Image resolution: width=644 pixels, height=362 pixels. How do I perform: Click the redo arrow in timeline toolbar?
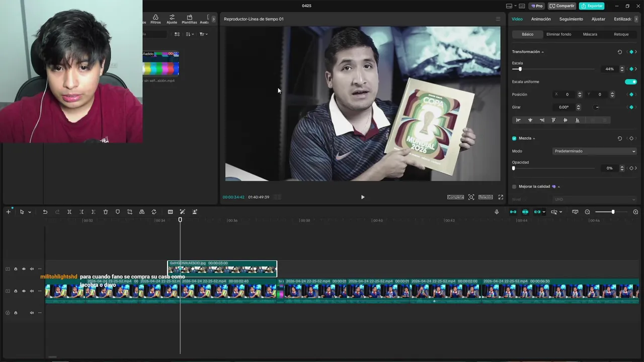[57, 212]
